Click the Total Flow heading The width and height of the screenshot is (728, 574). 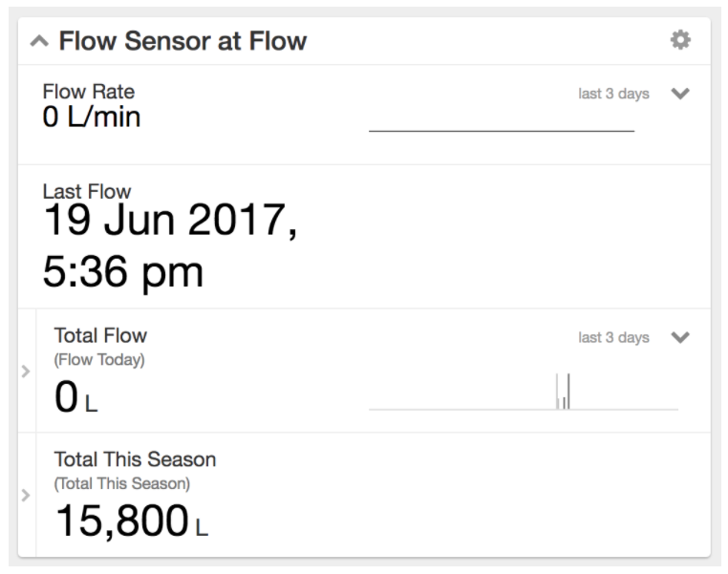[x=100, y=335]
